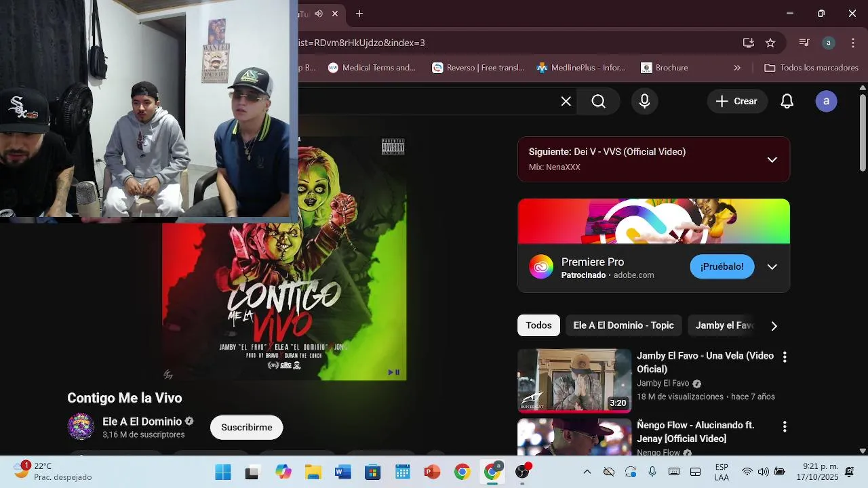The height and width of the screenshot is (488, 868).
Task: Select Ele A El Dominio - Topic chip
Action: coord(623,325)
